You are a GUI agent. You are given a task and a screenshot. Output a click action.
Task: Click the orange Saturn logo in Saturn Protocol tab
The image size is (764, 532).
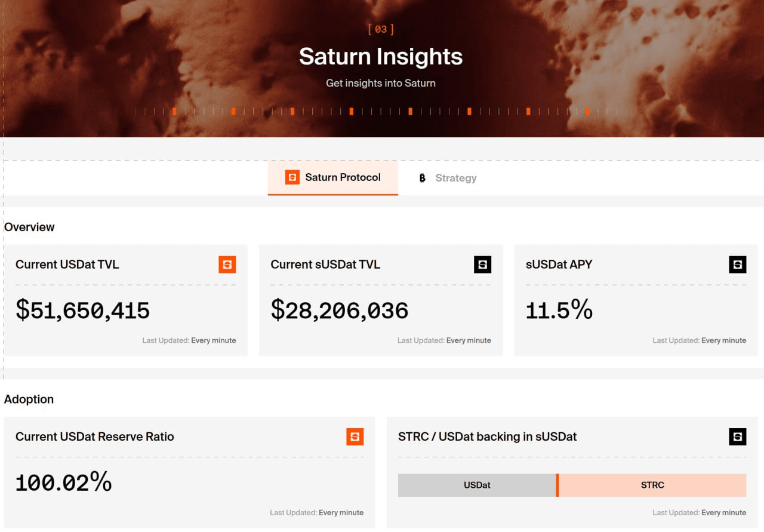[292, 177]
